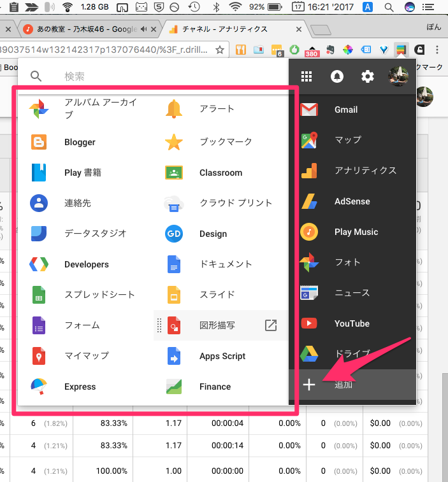The image size is (448, 482).
Task: Open the クラウド プリント icon
Action: (x=174, y=204)
